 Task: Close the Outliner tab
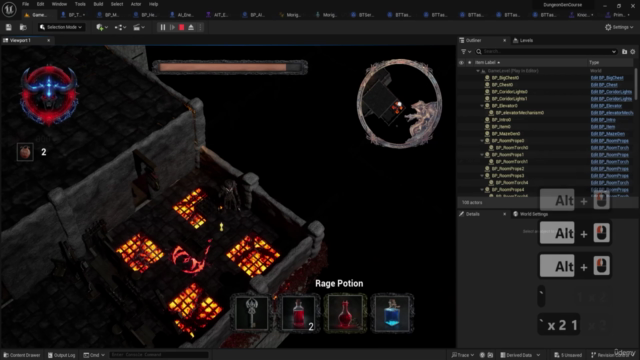tap(504, 40)
